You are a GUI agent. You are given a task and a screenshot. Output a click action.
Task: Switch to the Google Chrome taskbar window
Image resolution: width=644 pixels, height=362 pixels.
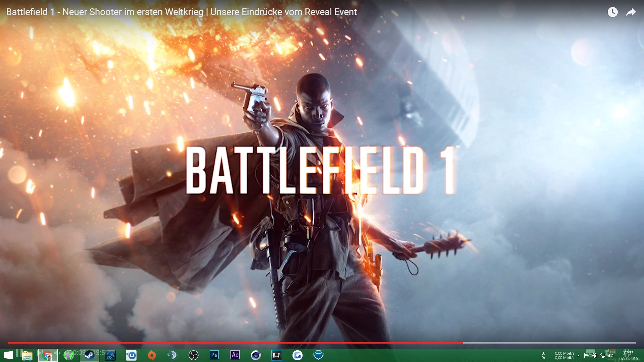(47, 355)
